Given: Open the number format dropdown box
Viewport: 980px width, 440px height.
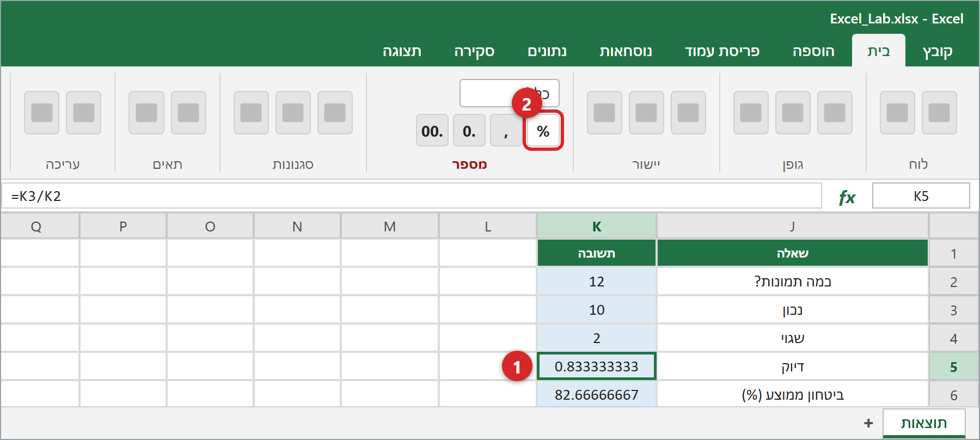Looking at the screenshot, I should click(510, 93).
